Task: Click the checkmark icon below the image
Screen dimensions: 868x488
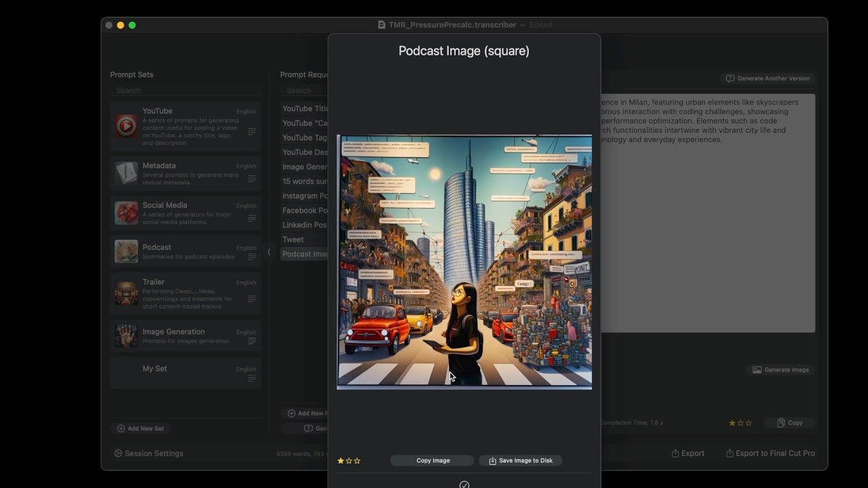Action: [x=464, y=484]
